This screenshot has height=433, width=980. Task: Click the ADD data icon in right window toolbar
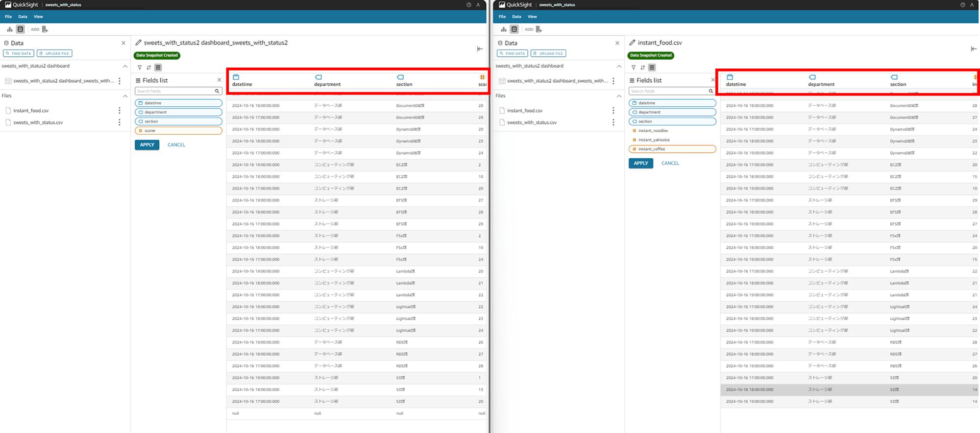539,29
